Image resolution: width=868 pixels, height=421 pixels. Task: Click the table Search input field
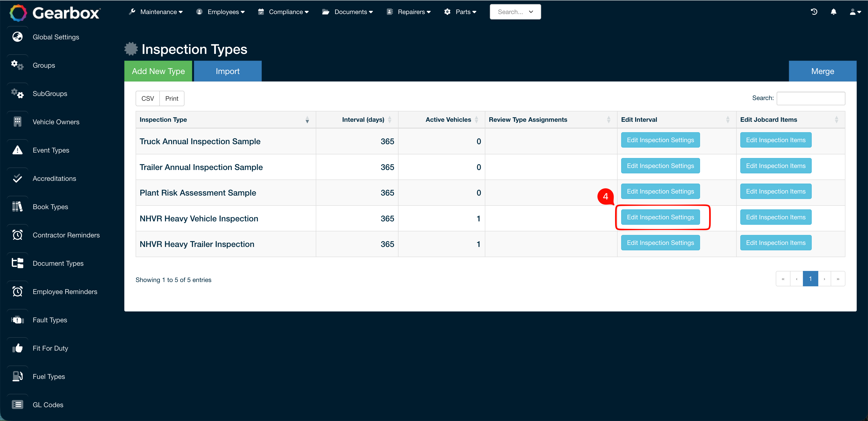811,98
